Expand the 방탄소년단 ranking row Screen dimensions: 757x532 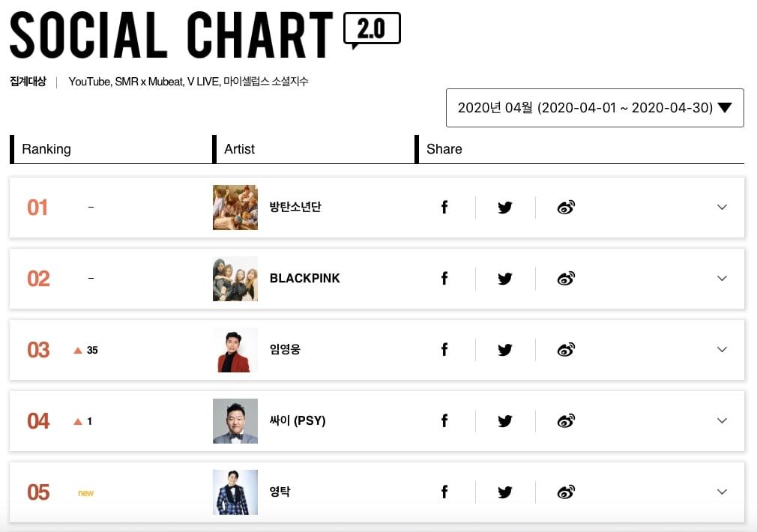tap(722, 208)
